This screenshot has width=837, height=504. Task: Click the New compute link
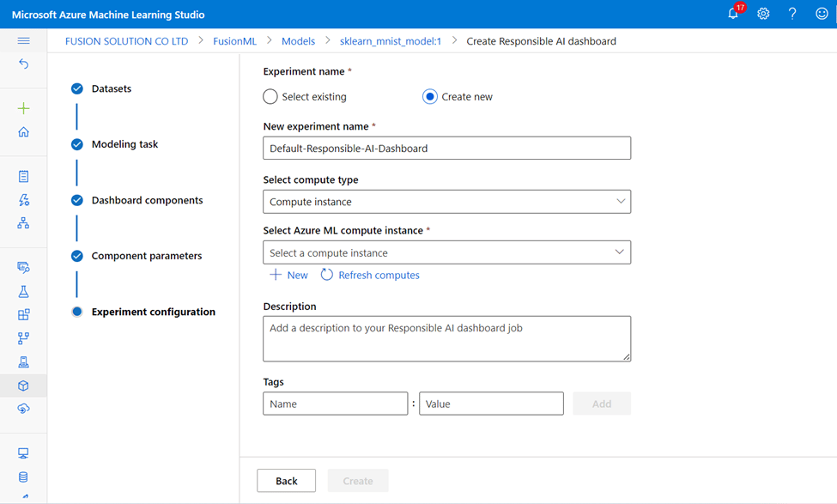pyautogui.click(x=297, y=275)
